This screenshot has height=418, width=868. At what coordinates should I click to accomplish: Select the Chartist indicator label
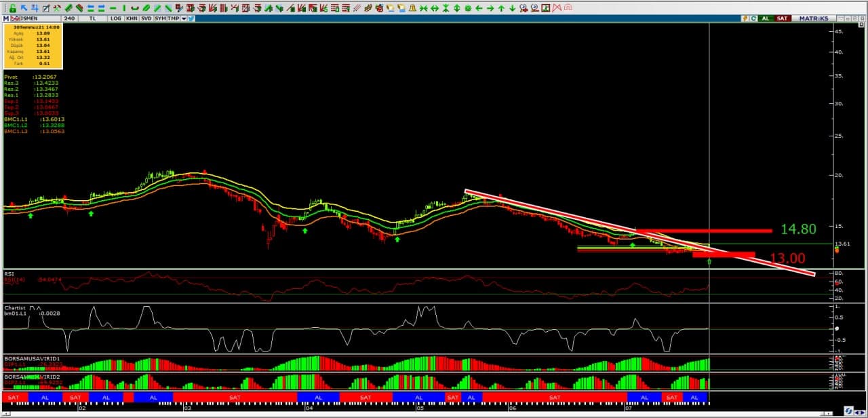click(14, 307)
